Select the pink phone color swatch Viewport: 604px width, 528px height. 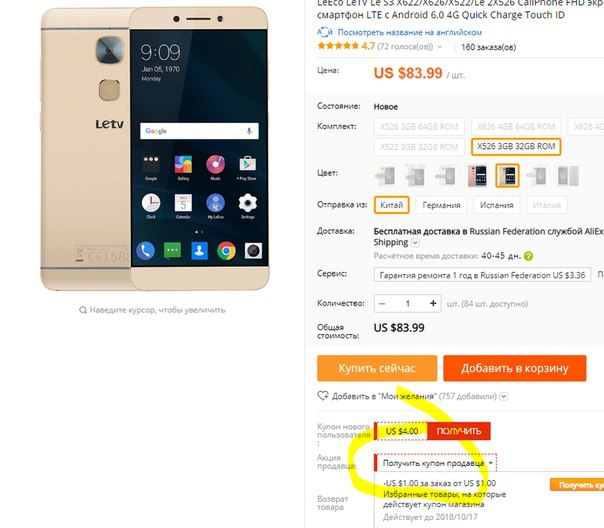coord(477,176)
